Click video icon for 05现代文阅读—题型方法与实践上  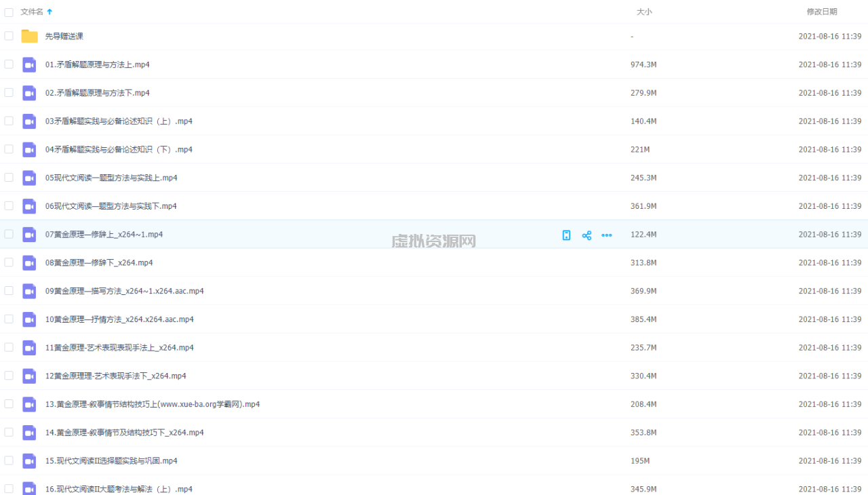point(29,178)
